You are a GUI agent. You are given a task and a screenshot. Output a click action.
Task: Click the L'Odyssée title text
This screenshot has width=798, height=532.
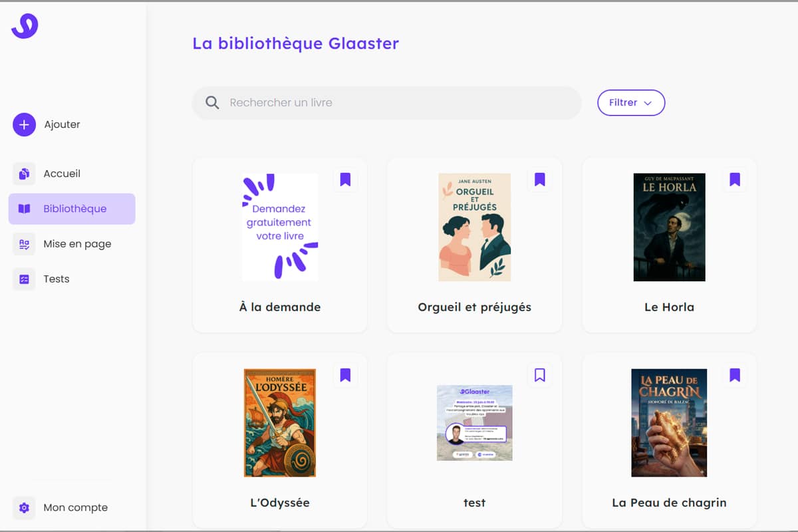point(280,503)
